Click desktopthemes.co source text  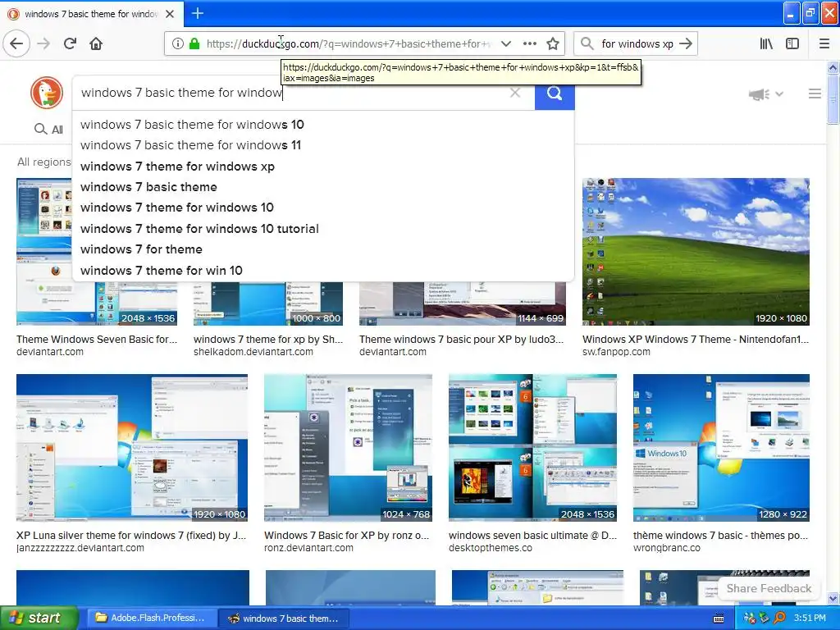[x=491, y=548]
